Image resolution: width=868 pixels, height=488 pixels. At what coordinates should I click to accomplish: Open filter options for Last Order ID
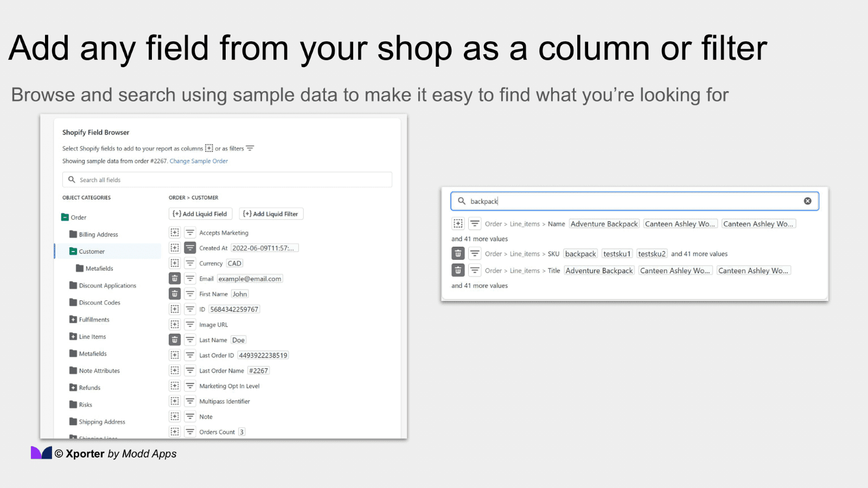(190, 355)
